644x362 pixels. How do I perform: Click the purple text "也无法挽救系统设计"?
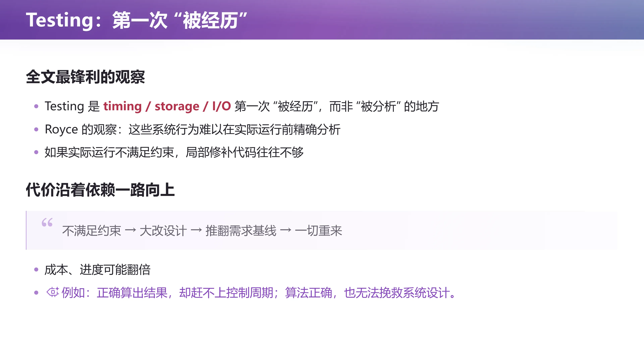pyautogui.click(x=397, y=293)
